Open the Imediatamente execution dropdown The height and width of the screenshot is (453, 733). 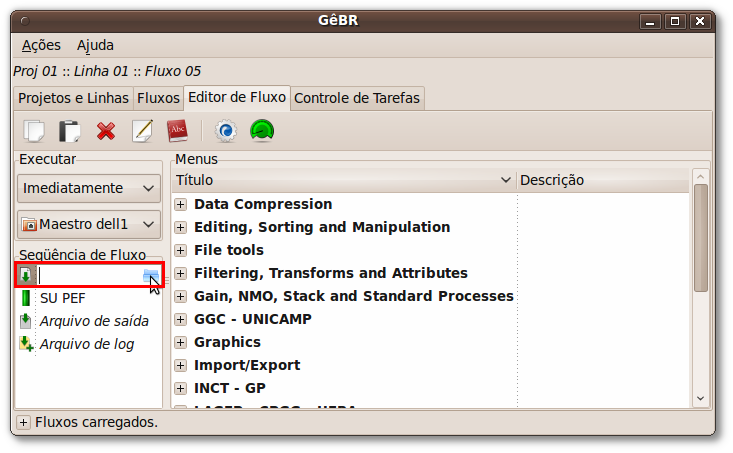(89, 188)
